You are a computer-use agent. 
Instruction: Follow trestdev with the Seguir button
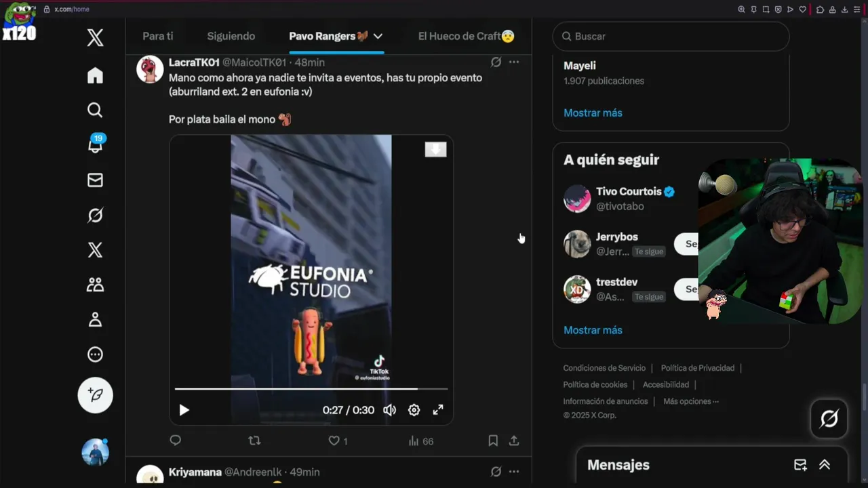(686, 289)
